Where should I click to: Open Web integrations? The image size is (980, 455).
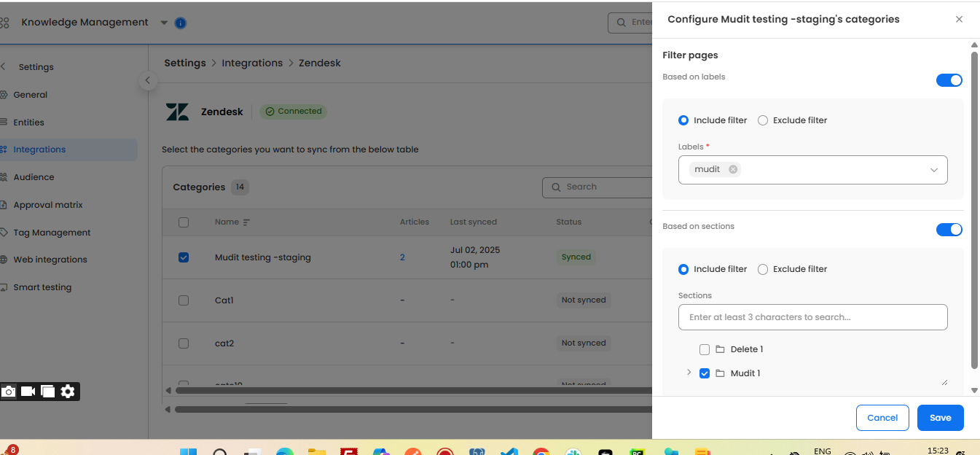(50, 260)
